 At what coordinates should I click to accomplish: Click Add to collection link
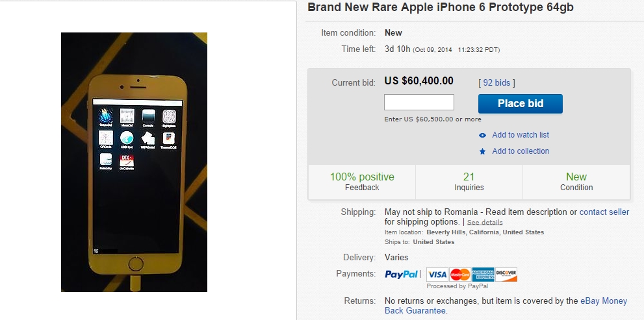[521, 151]
